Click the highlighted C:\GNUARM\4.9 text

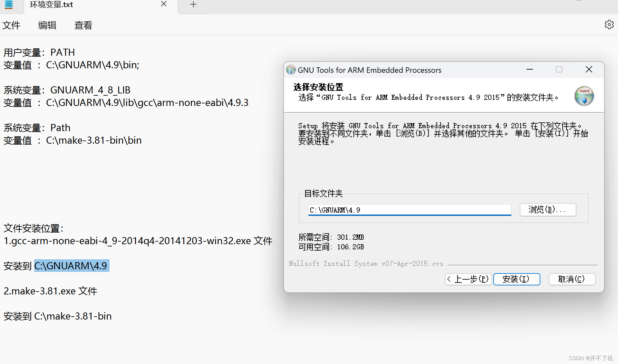pyautogui.click(x=71, y=266)
